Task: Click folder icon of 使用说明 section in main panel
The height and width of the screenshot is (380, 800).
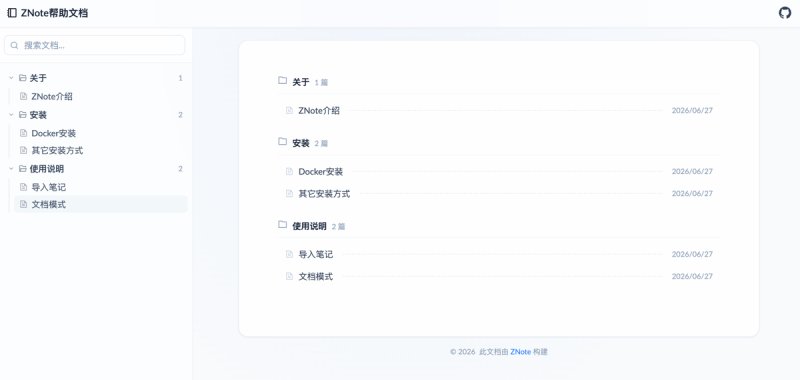Action: click(x=282, y=224)
